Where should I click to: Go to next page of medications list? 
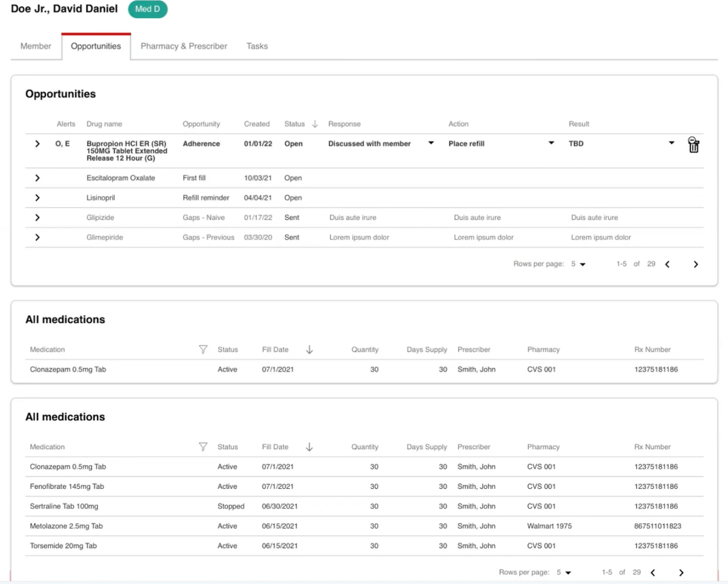click(x=681, y=573)
